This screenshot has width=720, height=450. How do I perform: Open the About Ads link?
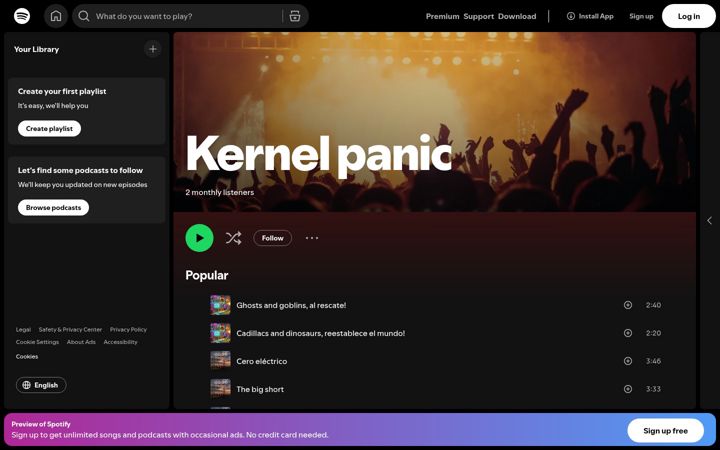coord(81,342)
